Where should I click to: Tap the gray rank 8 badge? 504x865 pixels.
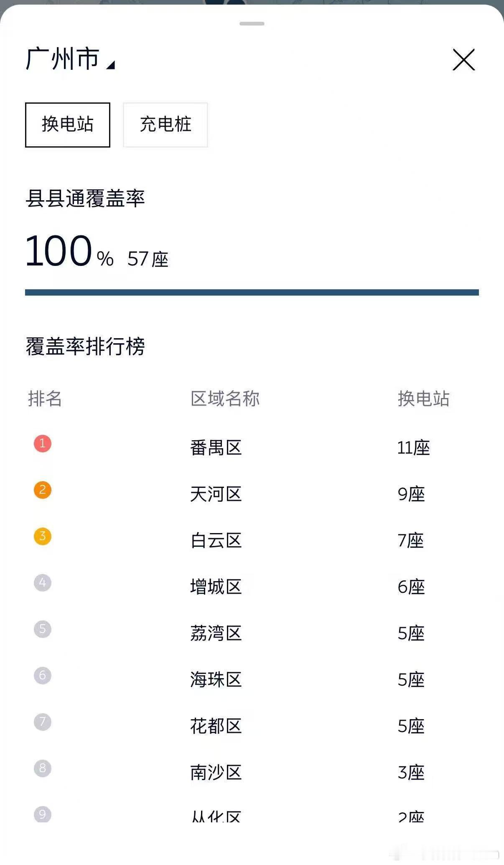click(x=43, y=768)
